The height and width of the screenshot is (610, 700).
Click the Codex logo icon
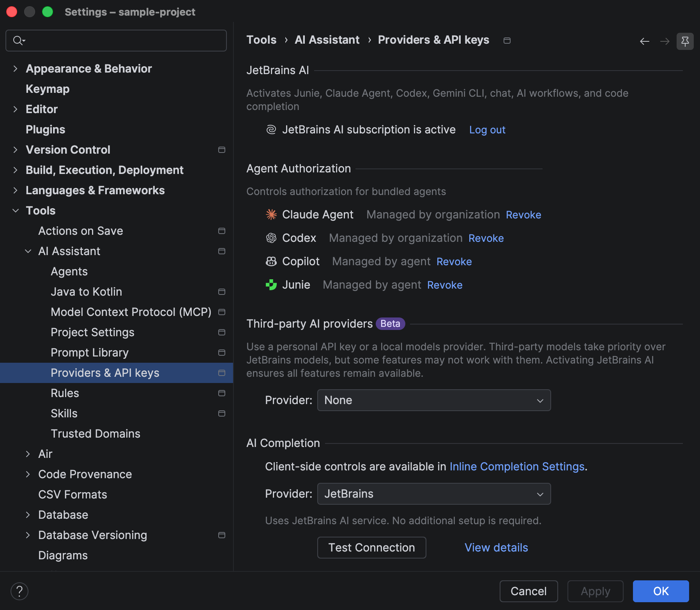[x=271, y=238]
